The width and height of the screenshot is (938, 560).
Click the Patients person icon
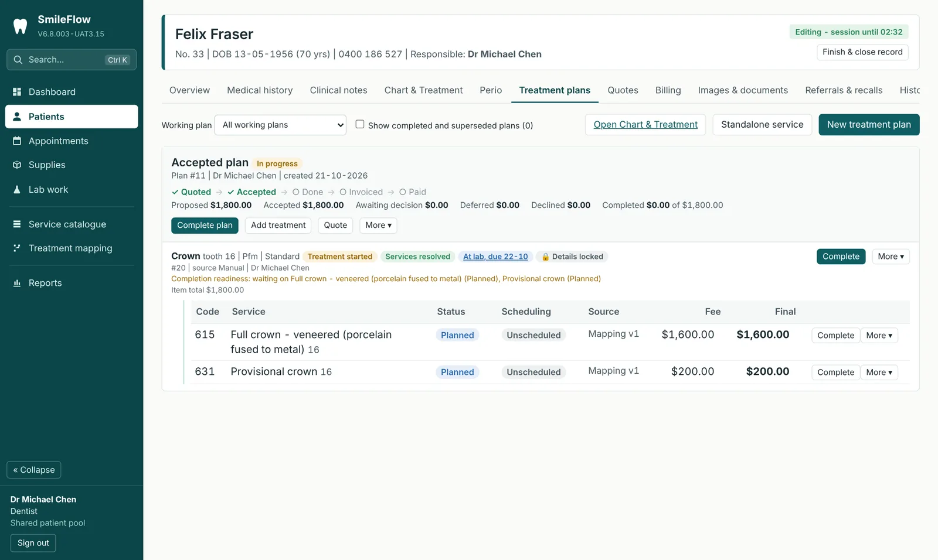(x=17, y=117)
